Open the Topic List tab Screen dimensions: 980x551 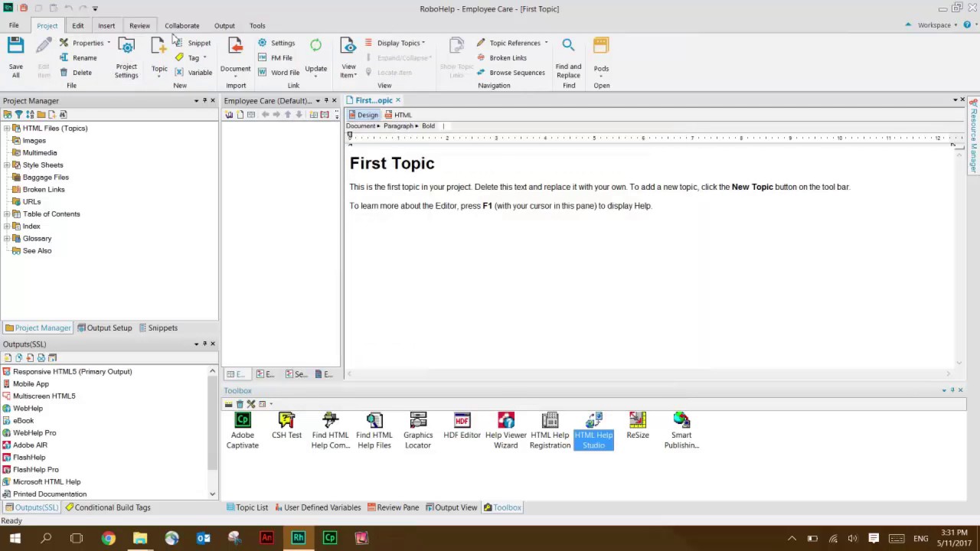pos(247,507)
